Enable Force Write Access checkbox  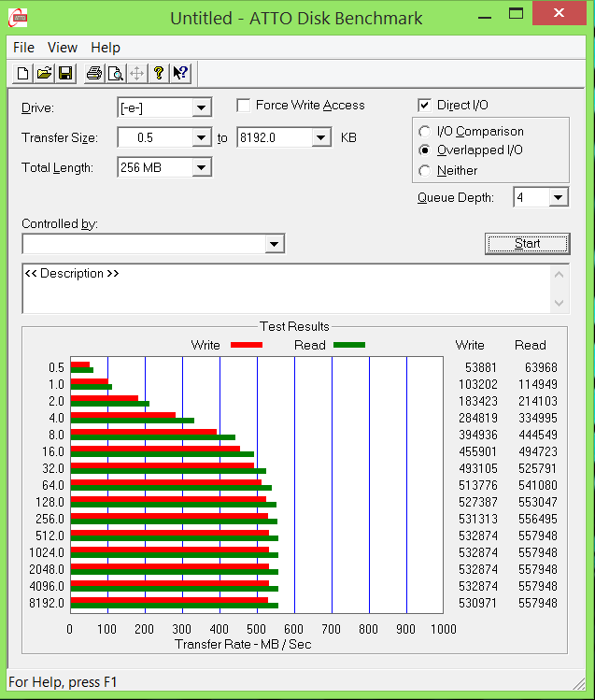pyautogui.click(x=244, y=106)
